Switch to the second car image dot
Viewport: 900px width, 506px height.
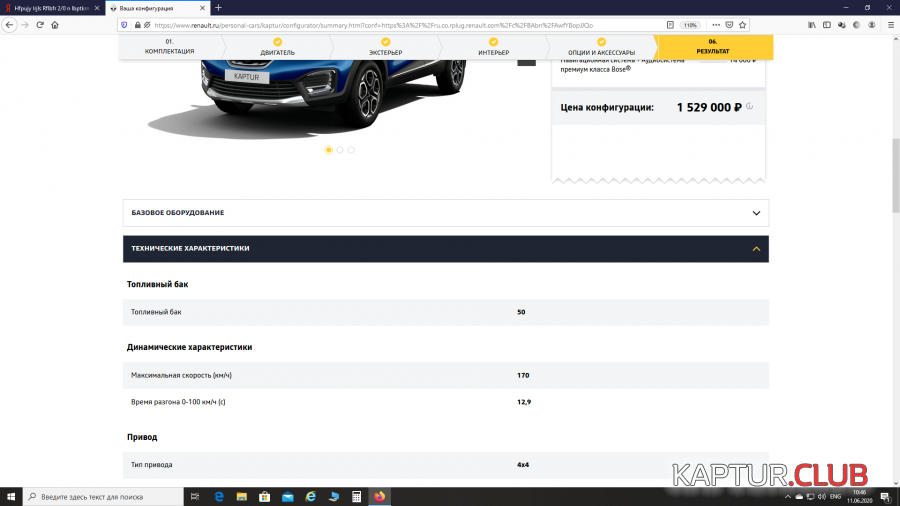pyautogui.click(x=340, y=150)
